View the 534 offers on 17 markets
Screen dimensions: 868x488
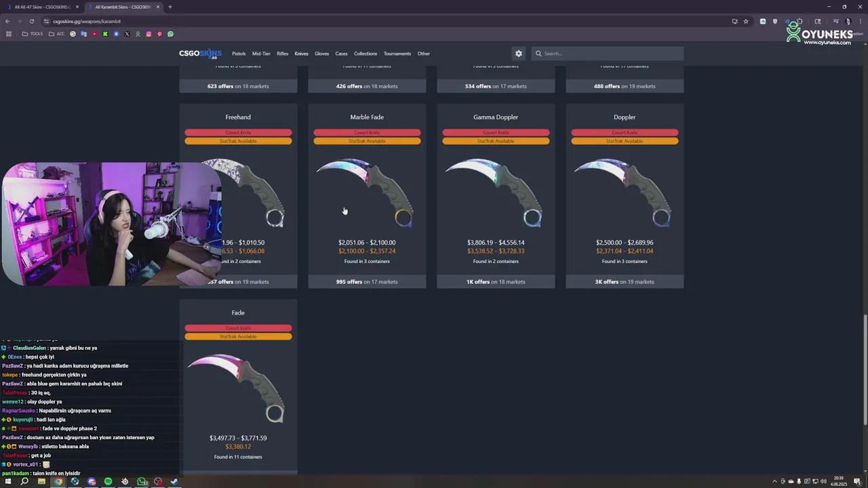[x=496, y=86]
